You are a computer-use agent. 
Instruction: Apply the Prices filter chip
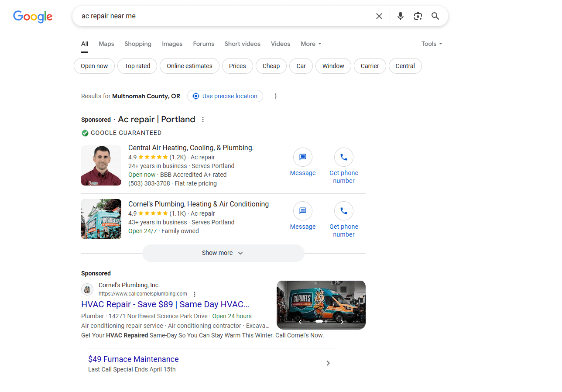[237, 66]
